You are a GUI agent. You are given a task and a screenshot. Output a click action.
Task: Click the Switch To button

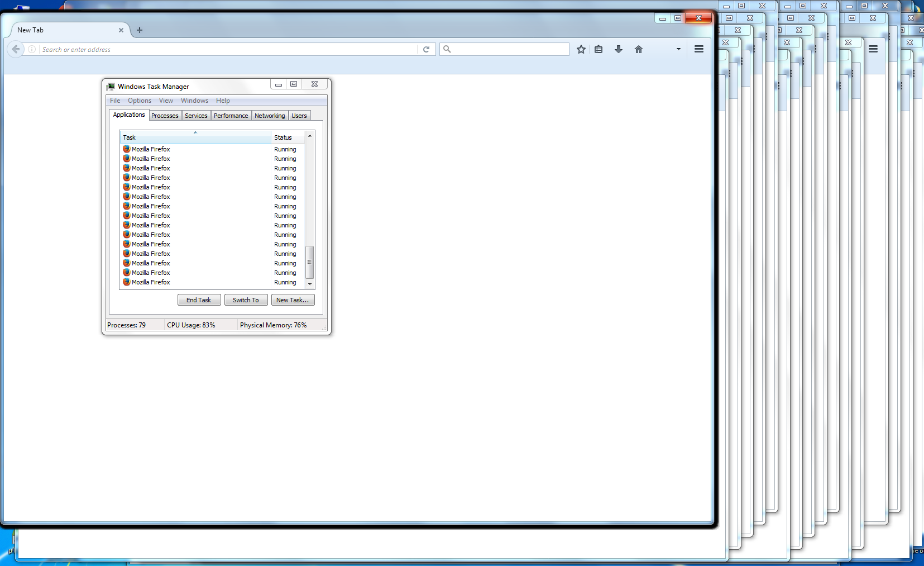point(246,300)
